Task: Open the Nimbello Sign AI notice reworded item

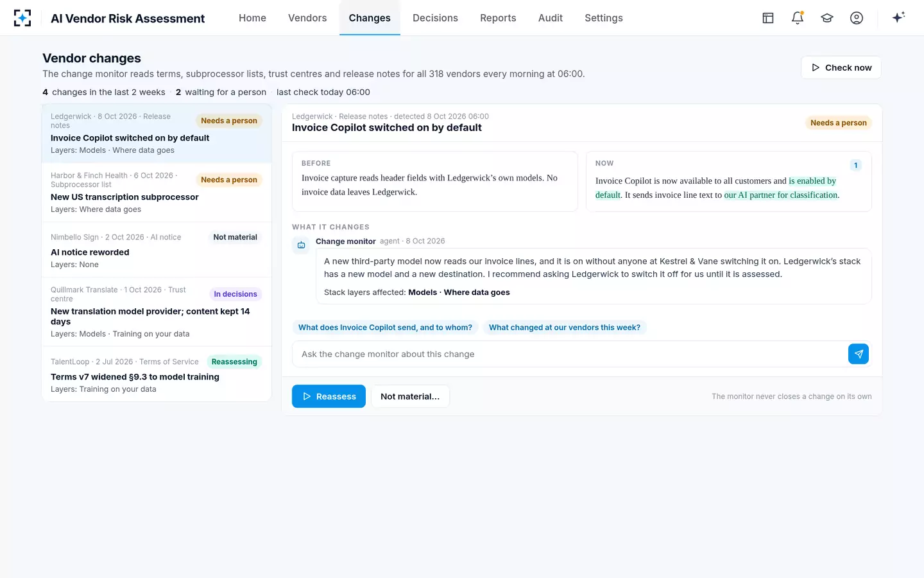Action: [157, 250]
